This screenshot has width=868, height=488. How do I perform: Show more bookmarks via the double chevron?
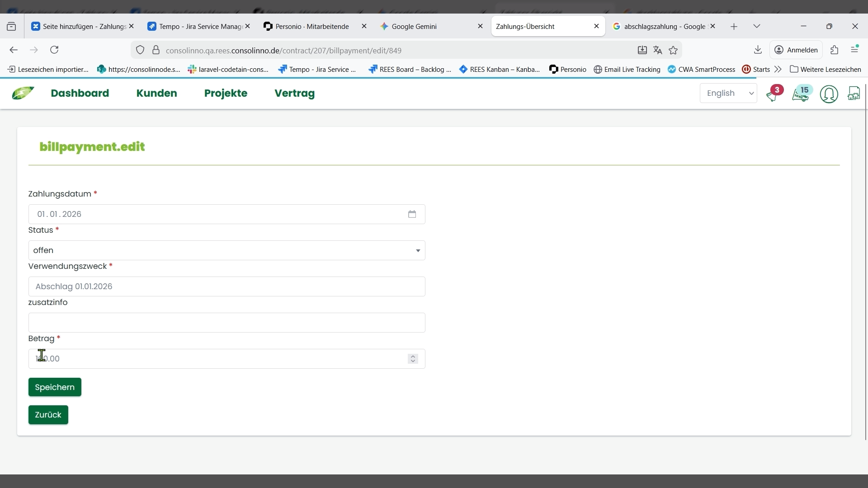coord(778,69)
